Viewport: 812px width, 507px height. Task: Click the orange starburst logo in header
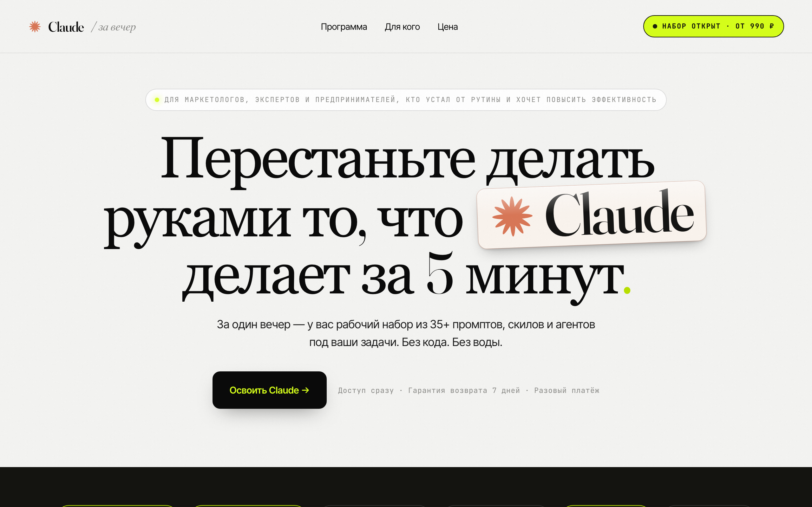[35, 27]
